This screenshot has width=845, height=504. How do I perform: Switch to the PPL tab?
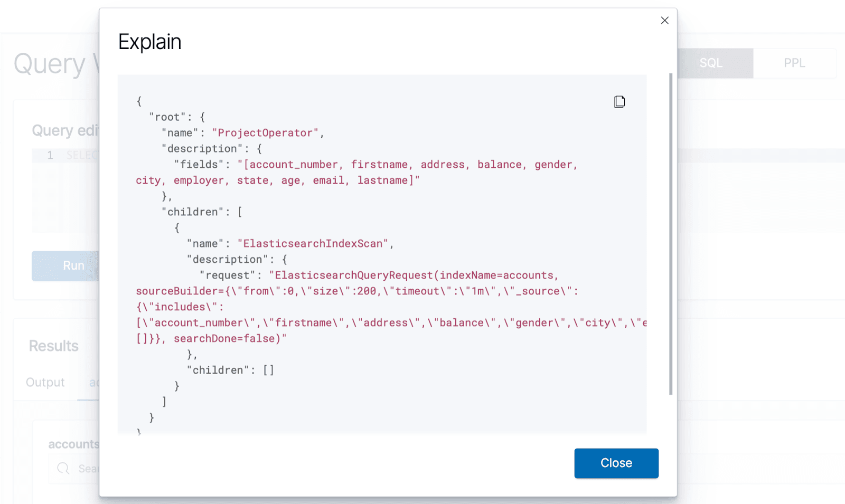pos(794,62)
